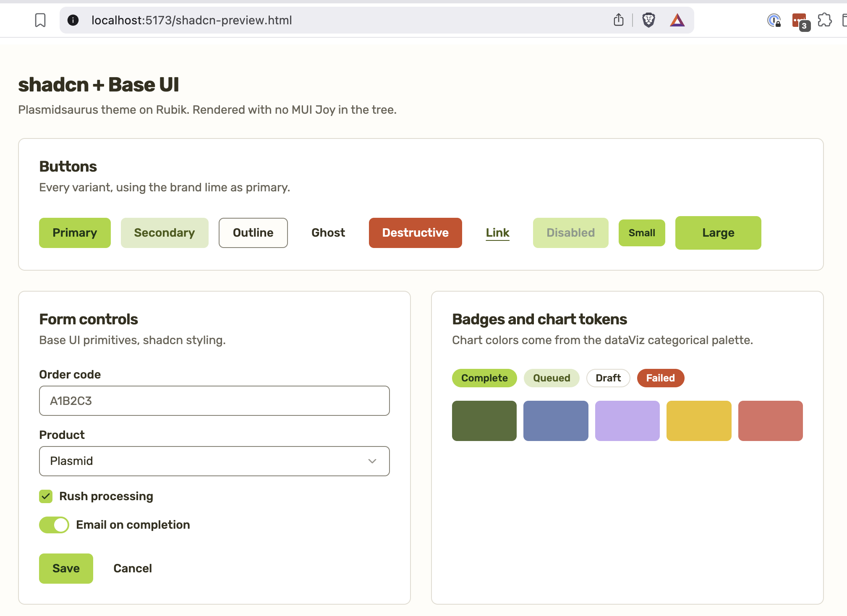Toggle the Email on completion switch

point(54,525)
